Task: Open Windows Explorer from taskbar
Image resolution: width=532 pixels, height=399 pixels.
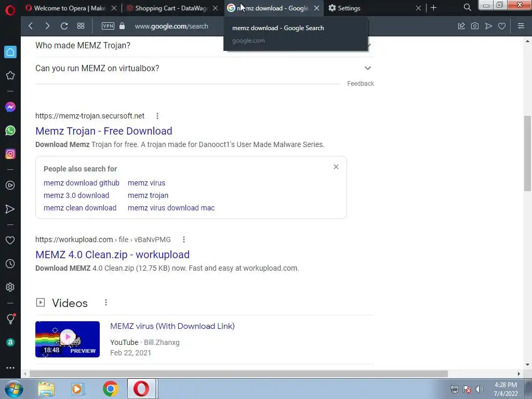Action: click(46, 389)
